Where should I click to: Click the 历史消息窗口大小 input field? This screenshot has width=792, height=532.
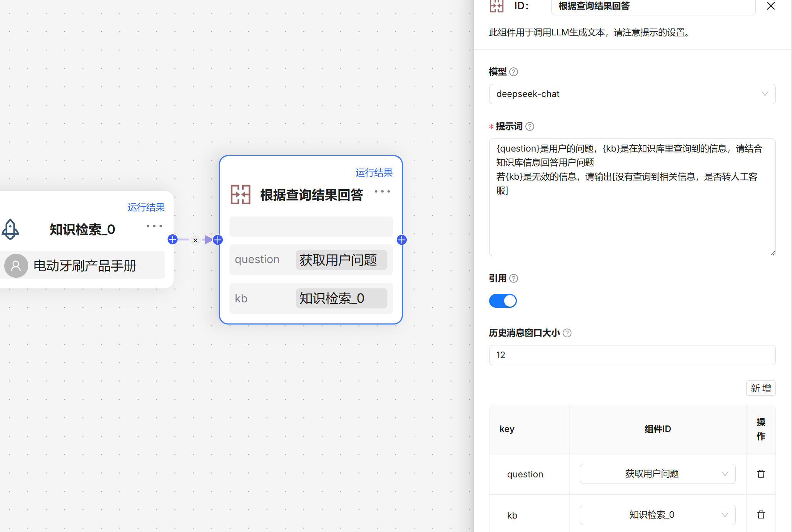pyautogui.click(x=632, y=355)
